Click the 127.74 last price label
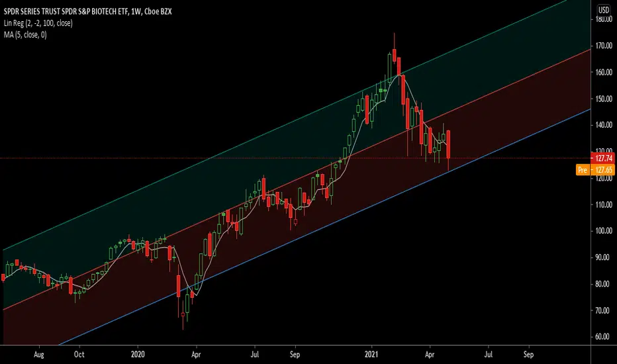Image resolution: width=617 pixels, height=364 pixels. [604, 158]
